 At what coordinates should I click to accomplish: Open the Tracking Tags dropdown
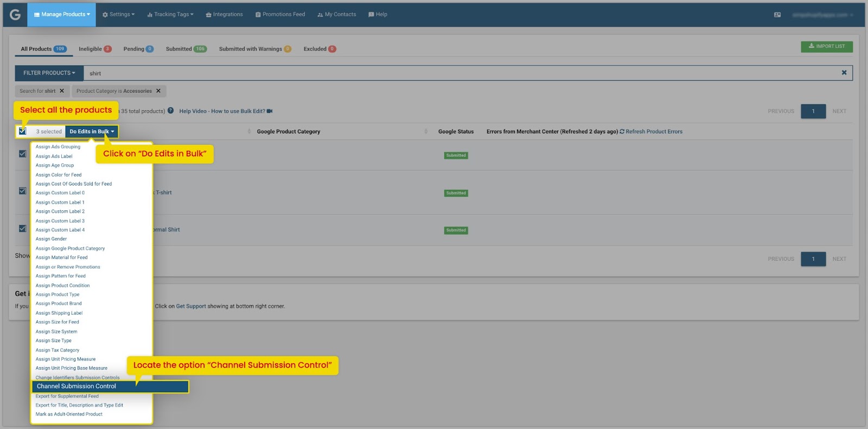170,15
